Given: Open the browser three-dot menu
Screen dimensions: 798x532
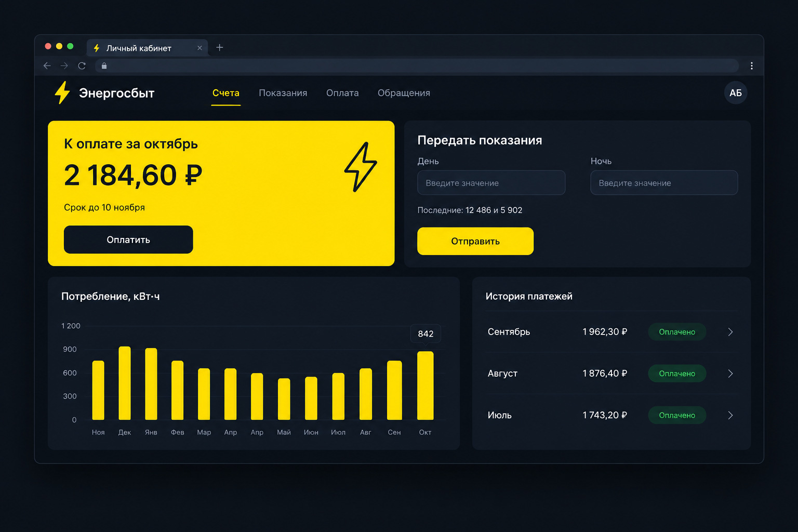Looking at the screenshot, I should 751,65.
